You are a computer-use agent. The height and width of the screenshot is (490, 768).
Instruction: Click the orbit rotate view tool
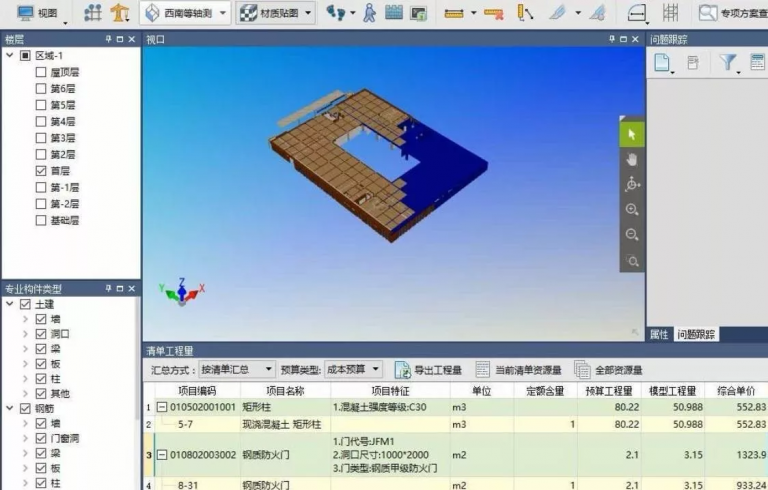click(x=631, y=185)
